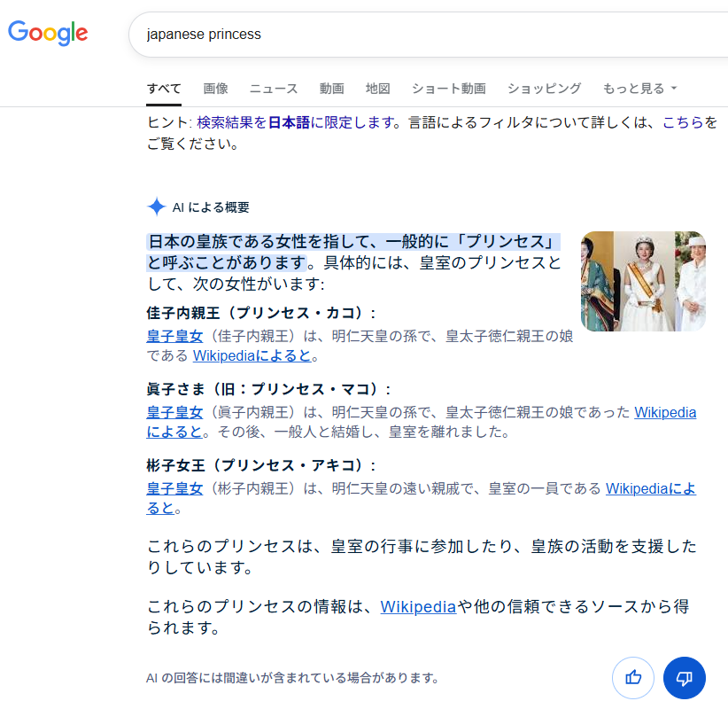Click the search box containing 'japanese princess'

pyautogui.click(x=427, y=35)
